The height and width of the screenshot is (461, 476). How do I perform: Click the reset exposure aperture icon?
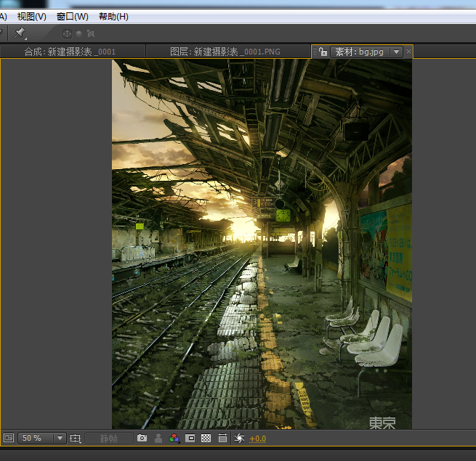(239, 438)
